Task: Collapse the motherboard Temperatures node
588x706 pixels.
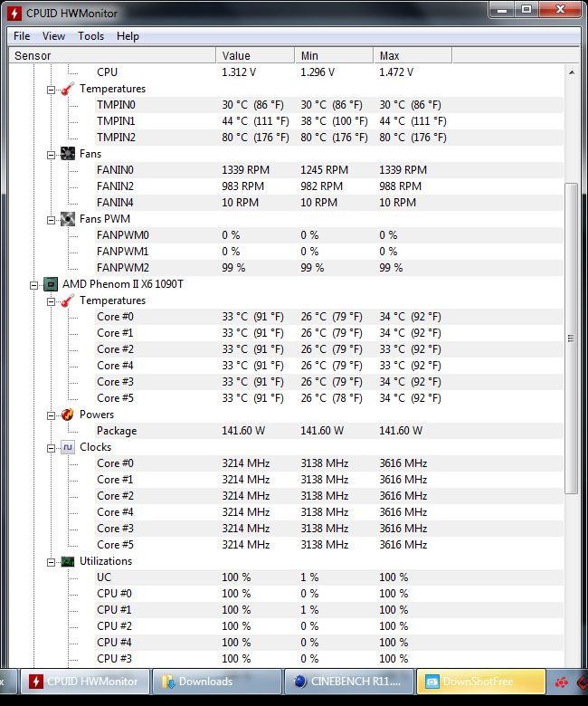Action: click(51, 90)
